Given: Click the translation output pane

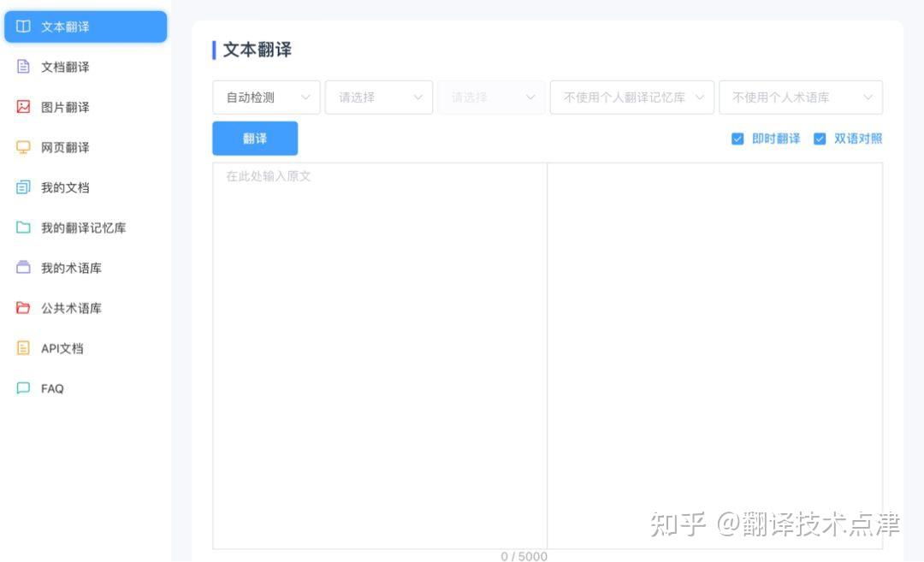Looking at the screenshot, I should pos(714,356).
